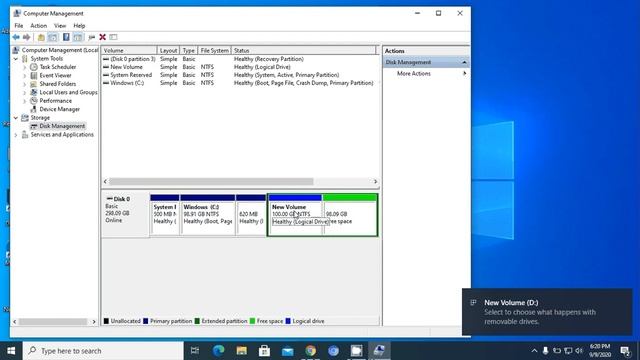
Task: Collapse the Disk Management actions section
Action: [464, 62]
